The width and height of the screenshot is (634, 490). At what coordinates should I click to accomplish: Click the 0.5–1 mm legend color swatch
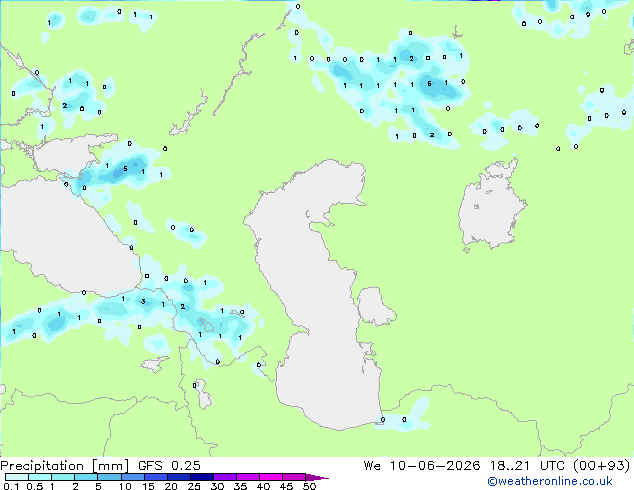coord(40,477)
